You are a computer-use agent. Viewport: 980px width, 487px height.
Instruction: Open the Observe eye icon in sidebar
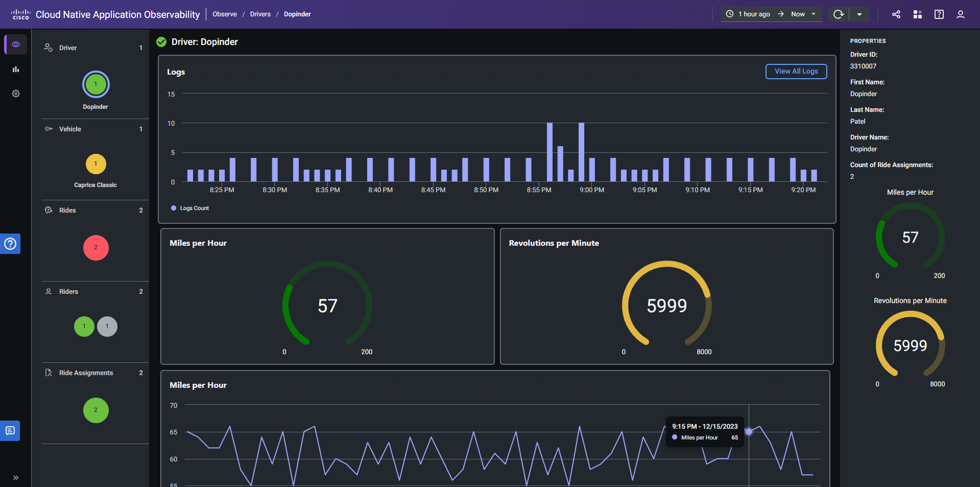coord(16,44)
